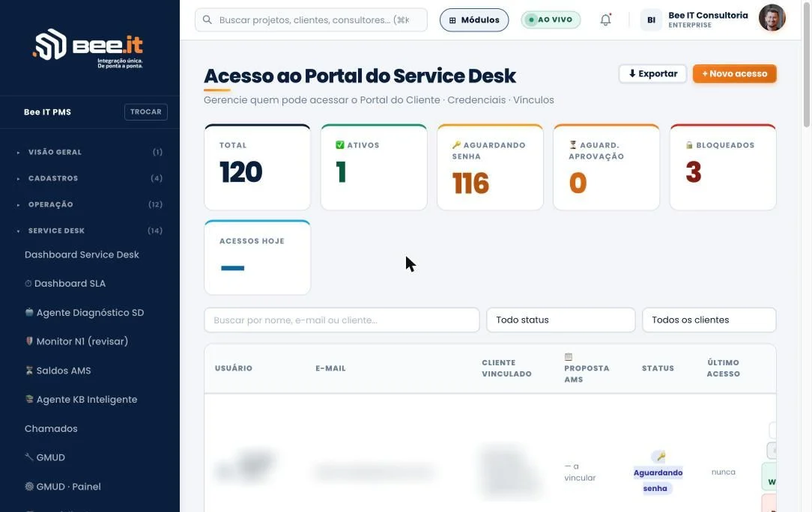Image resolution: width=812 pixels, height=512 pixels.
Task: Select the Acessos Hoje card
Action: [258, 257]
